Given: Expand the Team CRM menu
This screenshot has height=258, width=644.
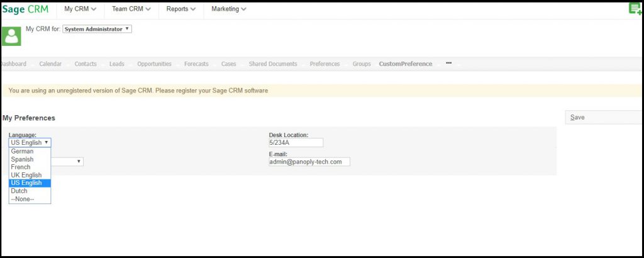Looking at the screenshot, I should coord(131,9).
